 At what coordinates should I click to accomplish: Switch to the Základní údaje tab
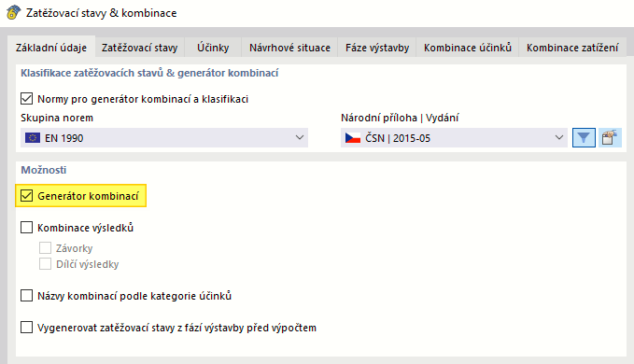[x=51, y=48]
